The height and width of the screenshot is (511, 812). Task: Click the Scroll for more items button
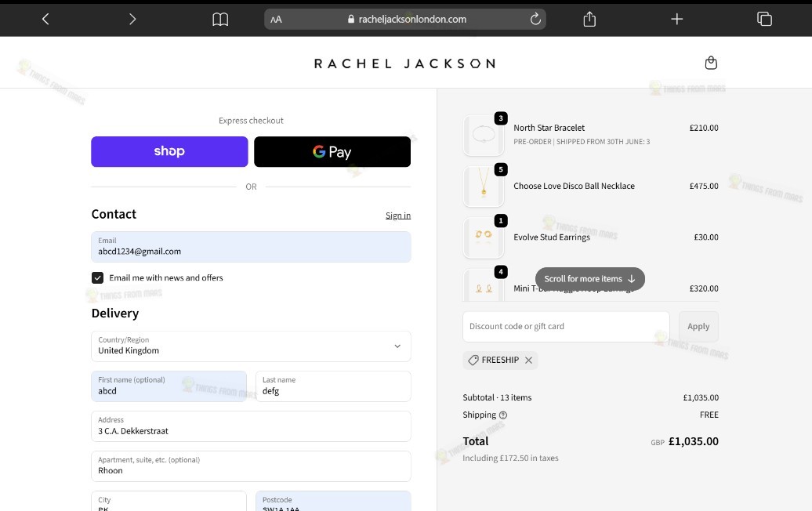click(590, 279)
